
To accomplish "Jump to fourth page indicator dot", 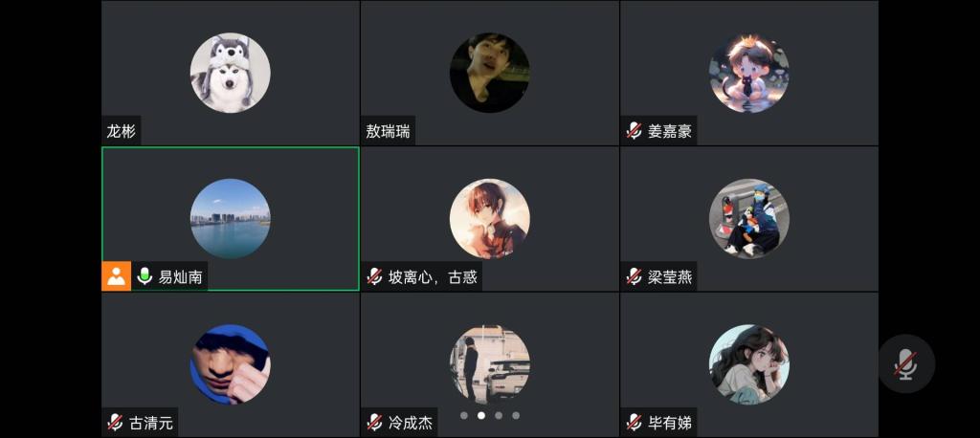I will point(516,415).
